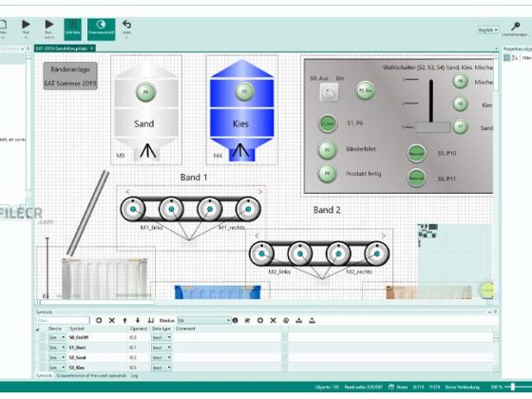
Task: Click the Symbol column header
Action: (x=77, y=329)
